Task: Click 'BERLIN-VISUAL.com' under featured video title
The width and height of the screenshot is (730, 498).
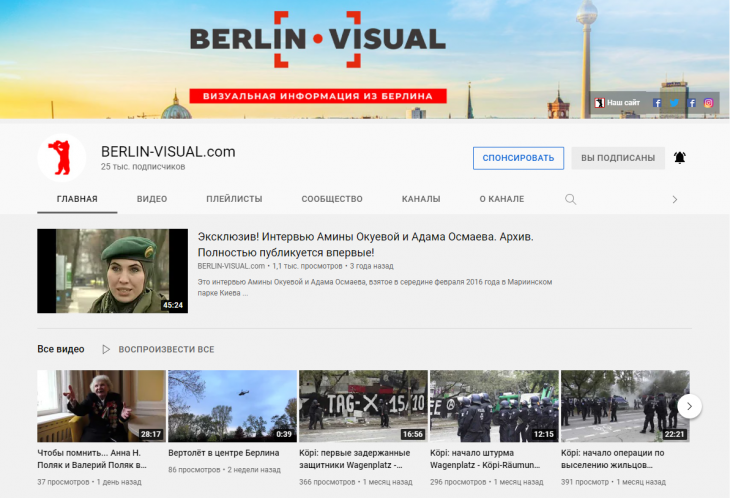Action: click(x=231, y=266)
